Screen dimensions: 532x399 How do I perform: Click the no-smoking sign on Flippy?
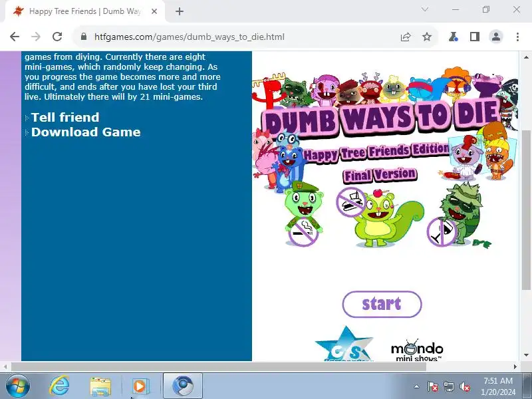(303, 232)
